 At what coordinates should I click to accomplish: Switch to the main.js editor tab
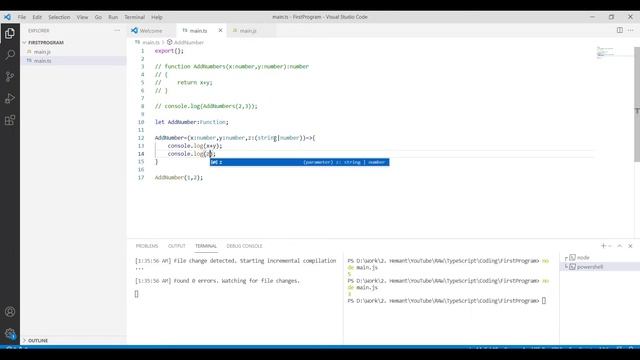(x=247, y=31)
